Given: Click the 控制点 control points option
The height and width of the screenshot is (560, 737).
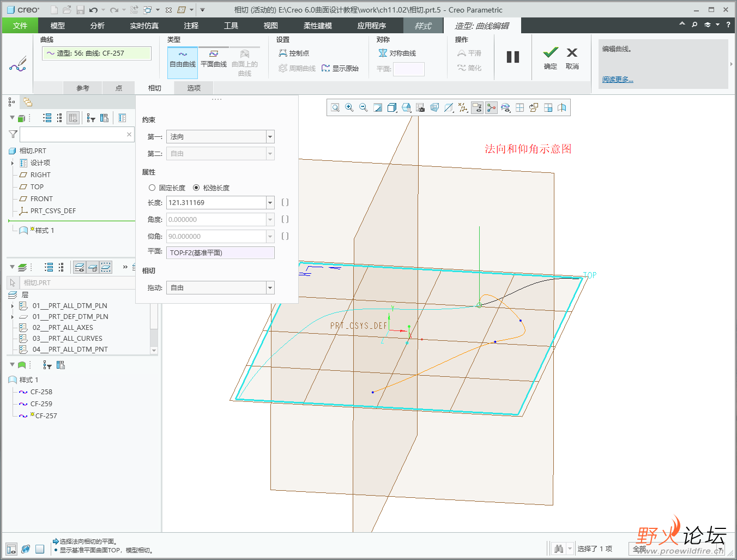Looking at the screenshot, I should tap(294, 53).
